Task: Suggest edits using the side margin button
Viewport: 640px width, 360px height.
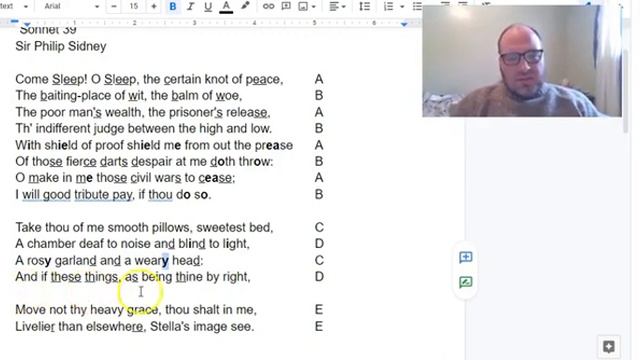Action: pyautogui.click(x=465, y=282)
